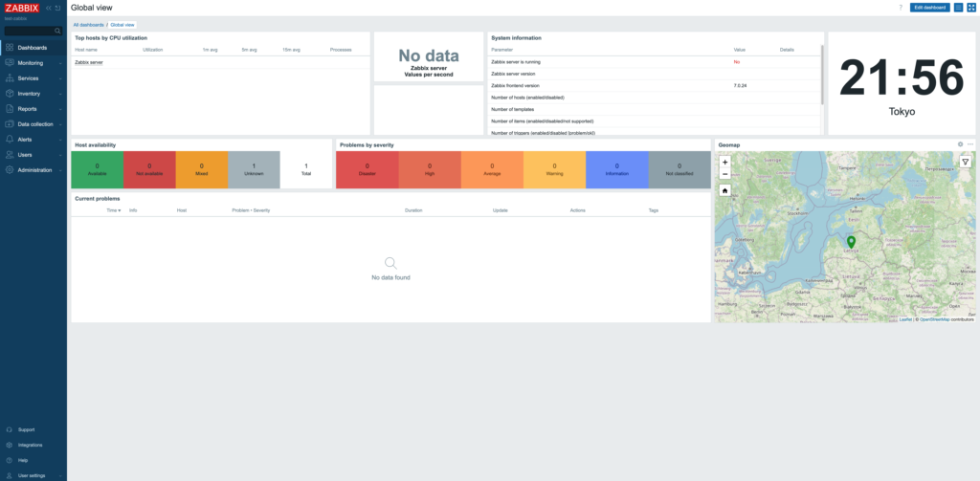Zoom out on the Geomap
This screenshot has height=481, width=980.
click(724, 174)
